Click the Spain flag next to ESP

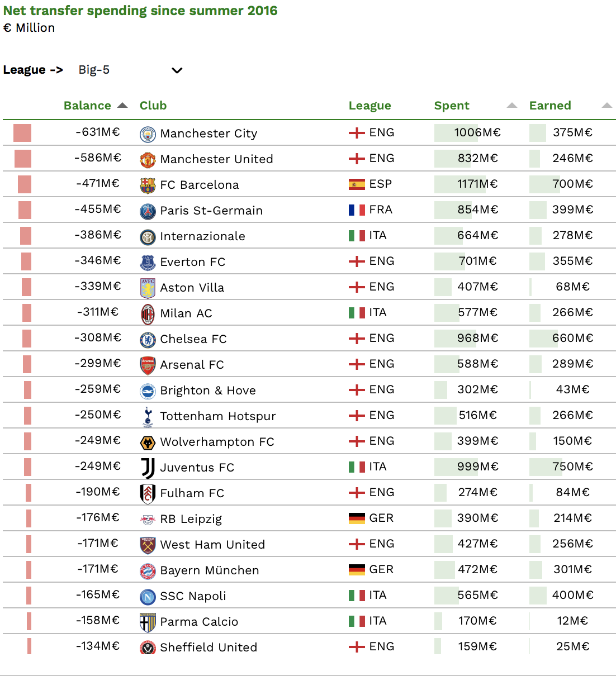pos(357,184)
